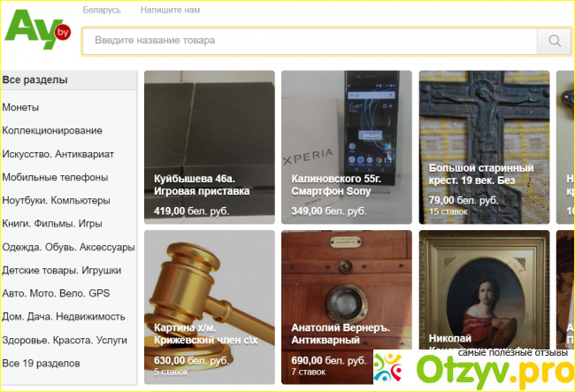The width and height of the screenshot is (575, 392).
Task: Click the Все разделы header
Action: point(69,80)
